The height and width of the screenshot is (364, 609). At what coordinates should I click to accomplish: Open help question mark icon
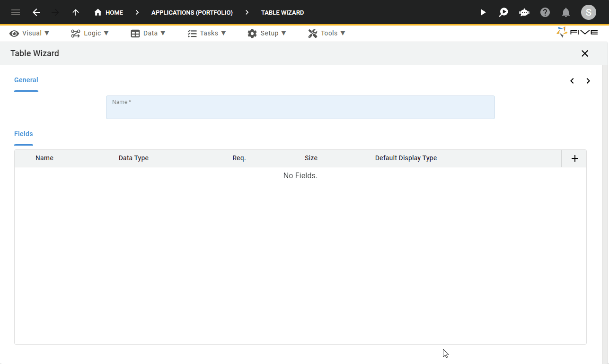pyautogui.click(x=545, y=12)
